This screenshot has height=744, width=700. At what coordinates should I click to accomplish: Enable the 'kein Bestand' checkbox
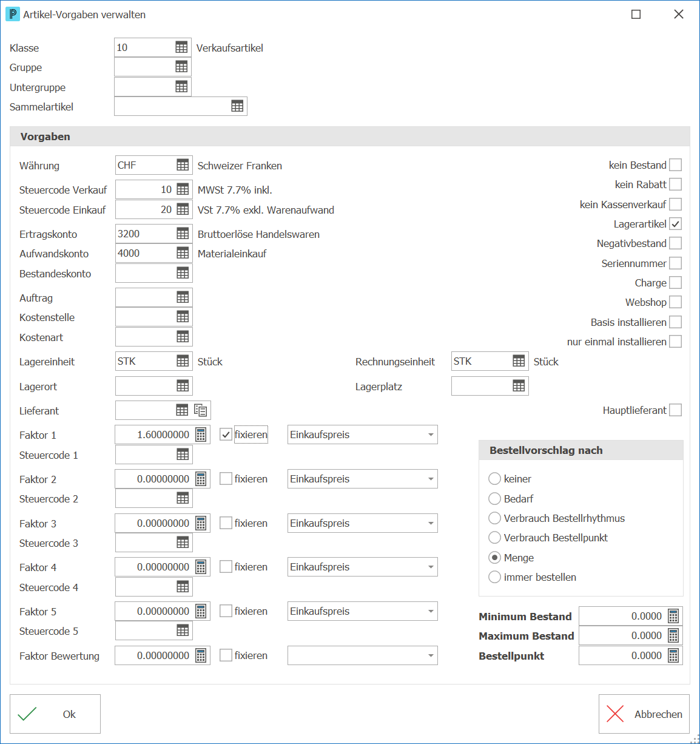(x=675, y=165)
